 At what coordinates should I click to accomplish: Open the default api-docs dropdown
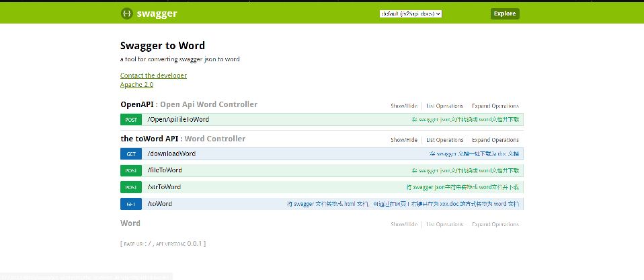(x=411, y=13)
